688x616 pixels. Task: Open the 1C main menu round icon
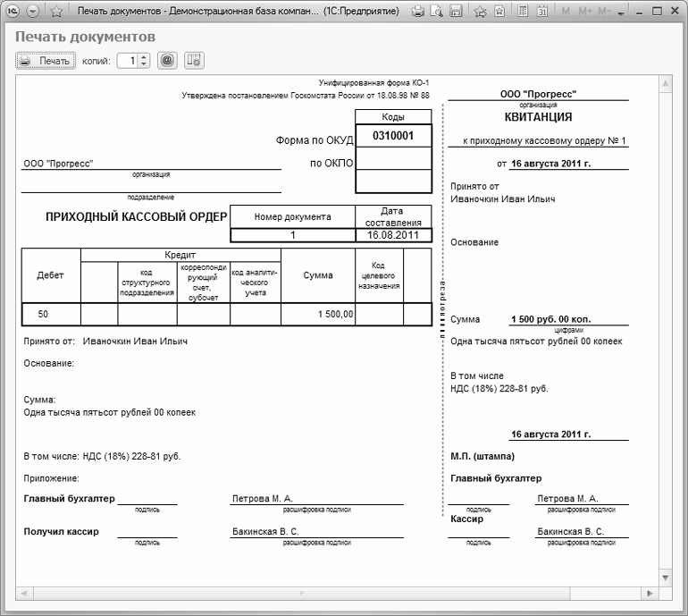(13, 13)
